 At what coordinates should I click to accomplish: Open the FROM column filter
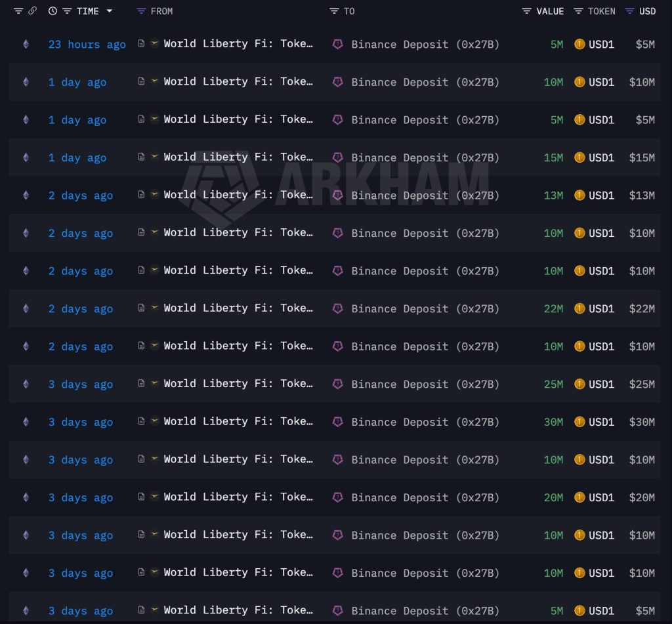(x=141, y=11)
